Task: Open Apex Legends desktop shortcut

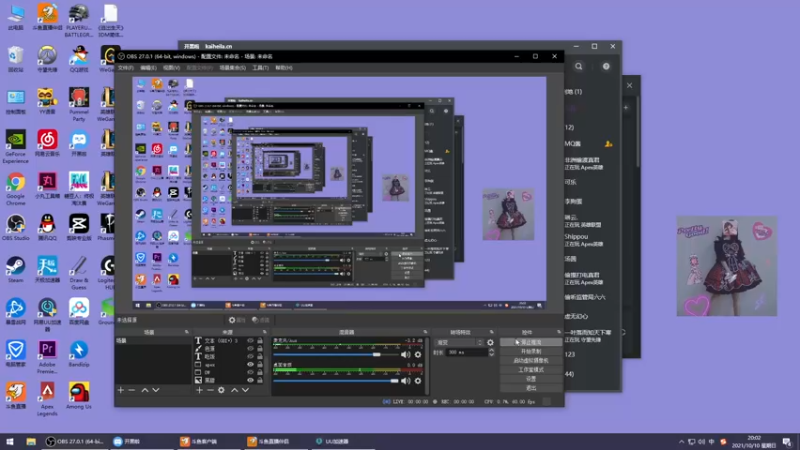Action: point(47,399)
